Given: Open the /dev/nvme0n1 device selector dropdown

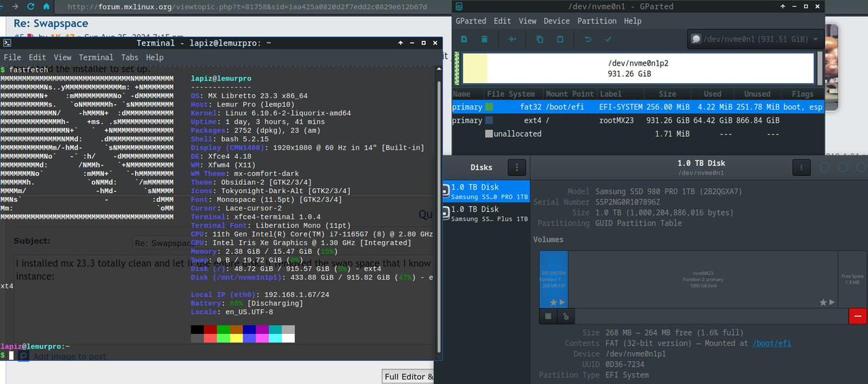Looking at the screenshot, I should (x=755, y=39).
